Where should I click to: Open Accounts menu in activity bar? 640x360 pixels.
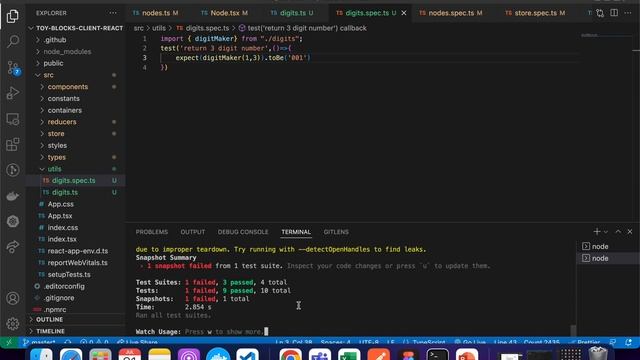click(13, 298)
